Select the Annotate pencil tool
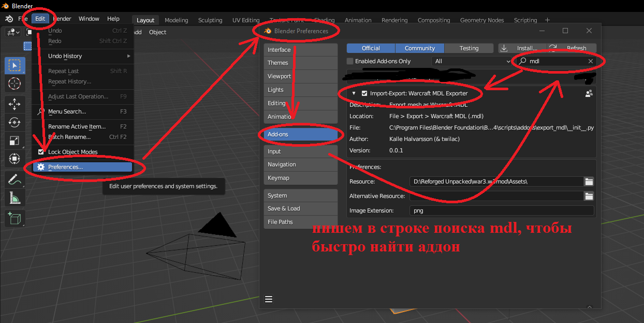Viewport: 644px width, 323px height. click(14, 179)
